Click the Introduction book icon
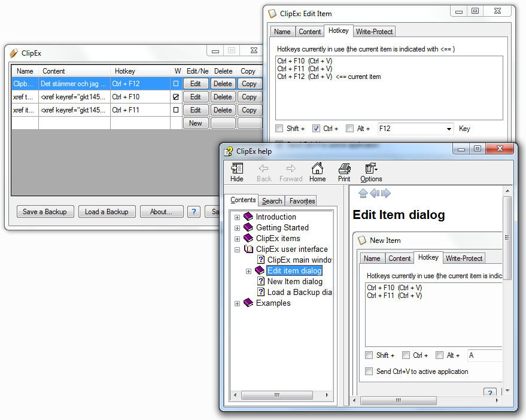The width and height of the screenshot is (526, 420). [x=248, y=217]
